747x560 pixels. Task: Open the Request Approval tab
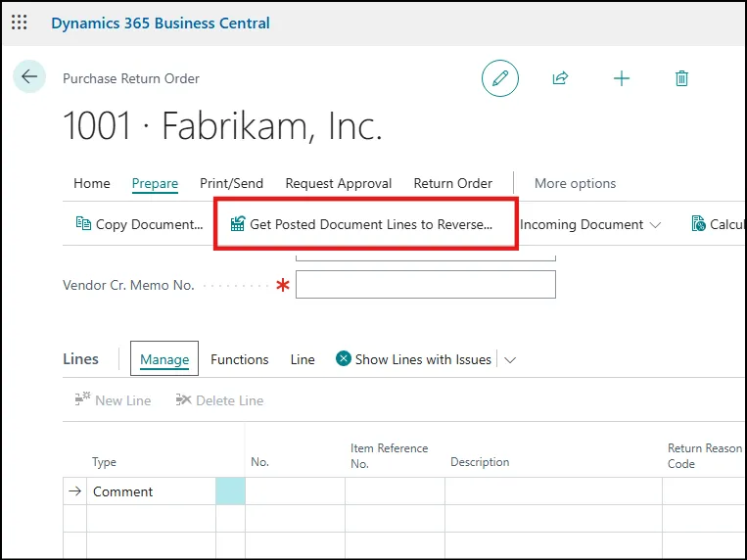(338, 183)
